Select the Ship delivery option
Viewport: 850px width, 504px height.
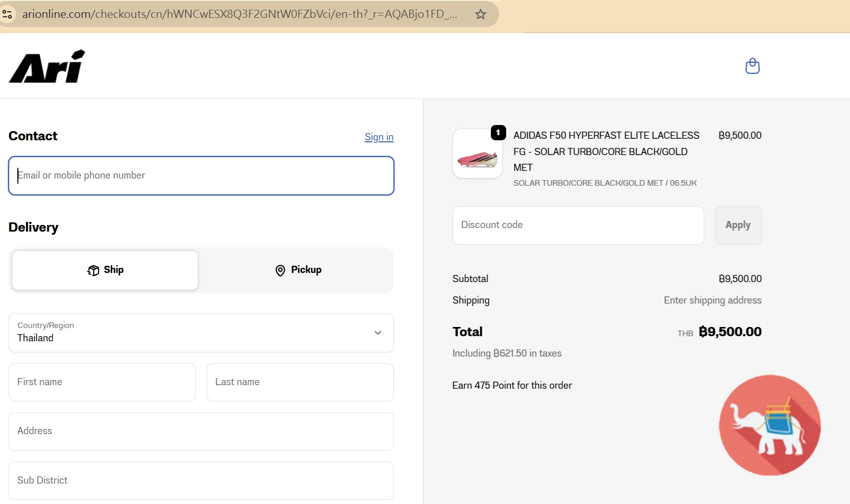point(105,270)
